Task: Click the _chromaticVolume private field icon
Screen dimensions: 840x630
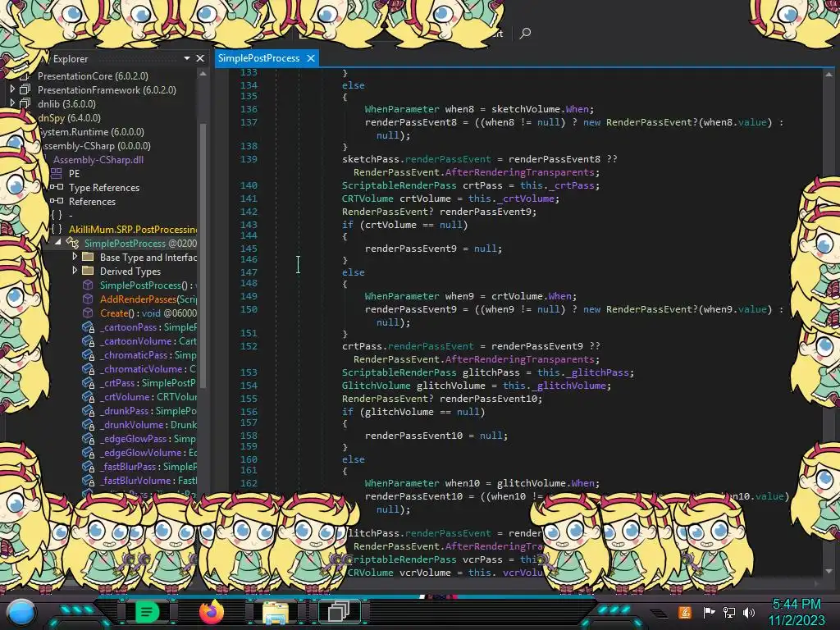Action: point(88,368)
